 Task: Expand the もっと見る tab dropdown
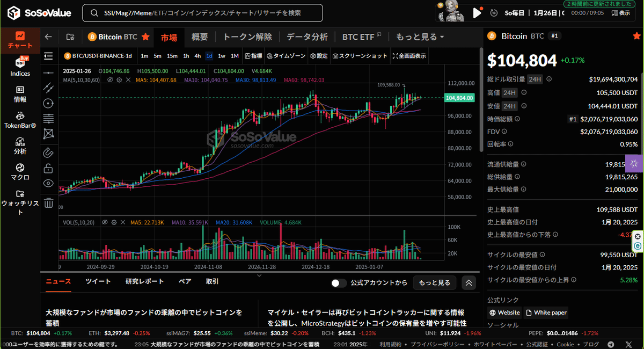(420, 37)
